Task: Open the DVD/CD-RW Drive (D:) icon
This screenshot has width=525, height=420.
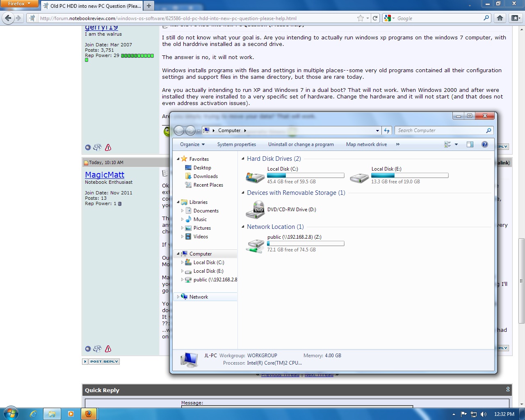Action: (x=255, y=210)
